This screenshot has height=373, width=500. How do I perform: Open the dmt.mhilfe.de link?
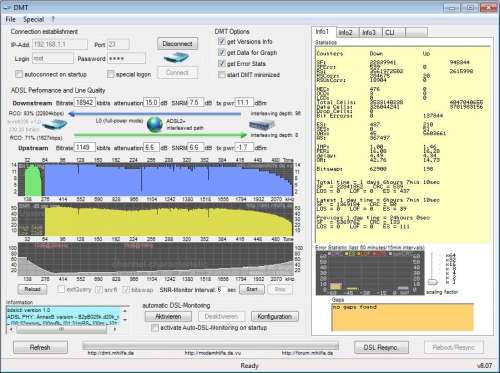111,353
